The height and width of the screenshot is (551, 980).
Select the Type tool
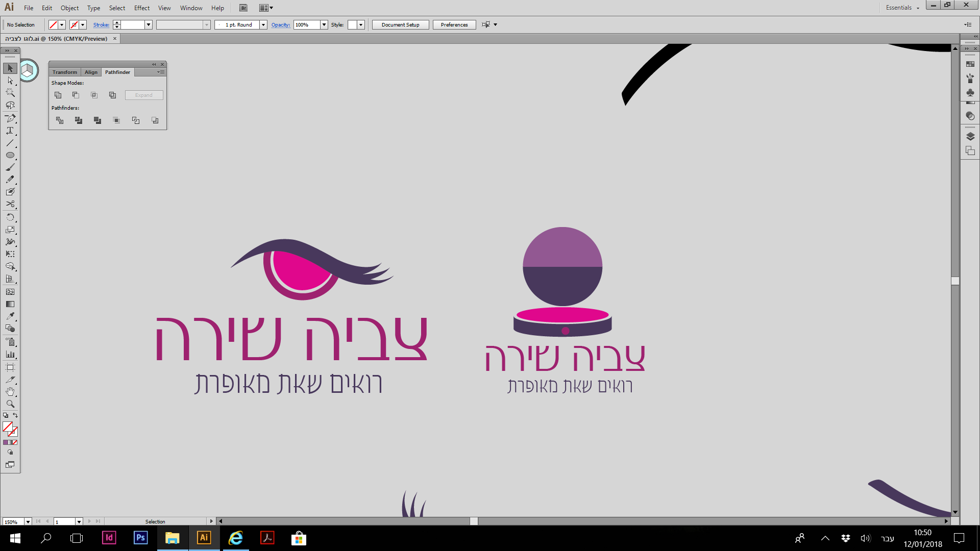coord(10,131)
